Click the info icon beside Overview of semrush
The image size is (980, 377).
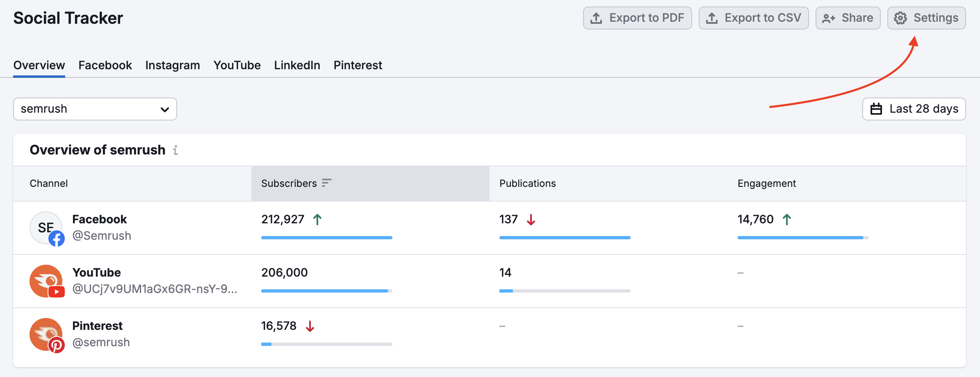pos(175,150)
